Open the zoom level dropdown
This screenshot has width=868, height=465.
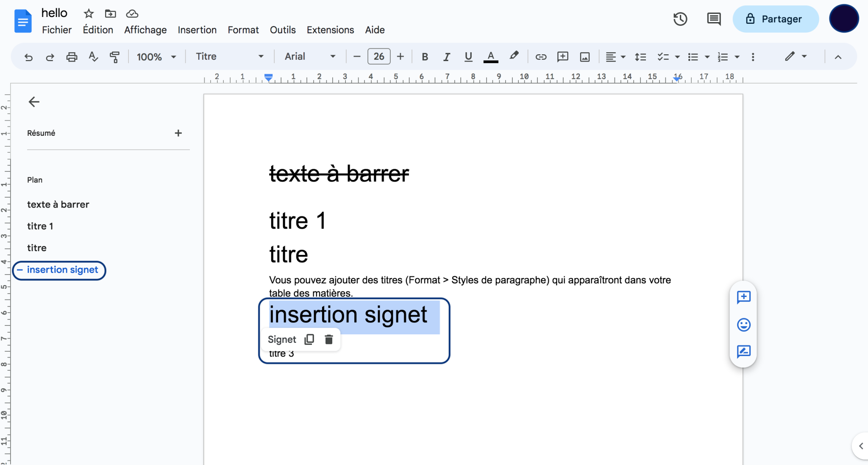coord(157,56)
